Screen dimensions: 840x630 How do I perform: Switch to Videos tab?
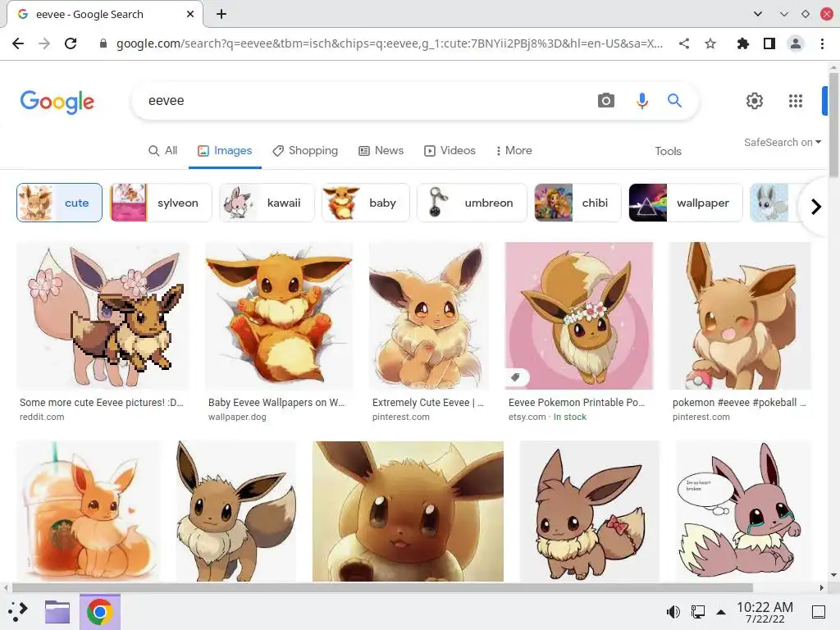[x=450, y=151]
